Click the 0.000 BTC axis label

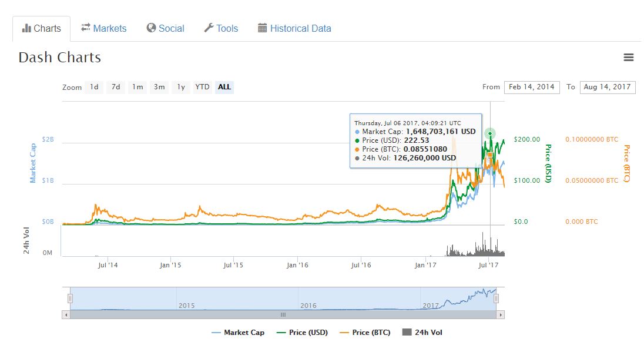(x=582, y=222)
